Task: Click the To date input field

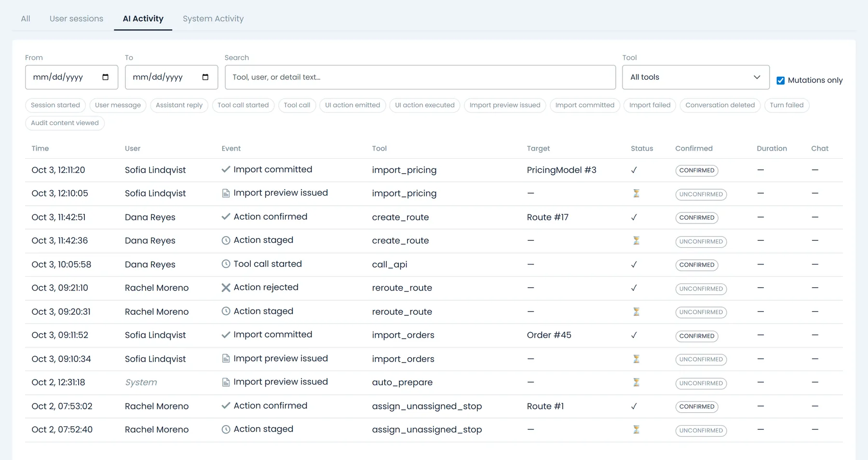Action: (171, 77)
